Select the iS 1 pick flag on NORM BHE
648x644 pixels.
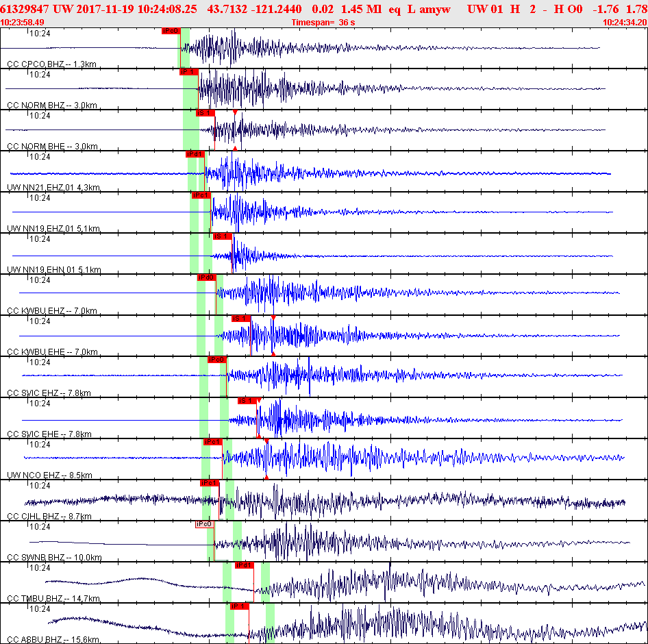[x=205, y=113]
